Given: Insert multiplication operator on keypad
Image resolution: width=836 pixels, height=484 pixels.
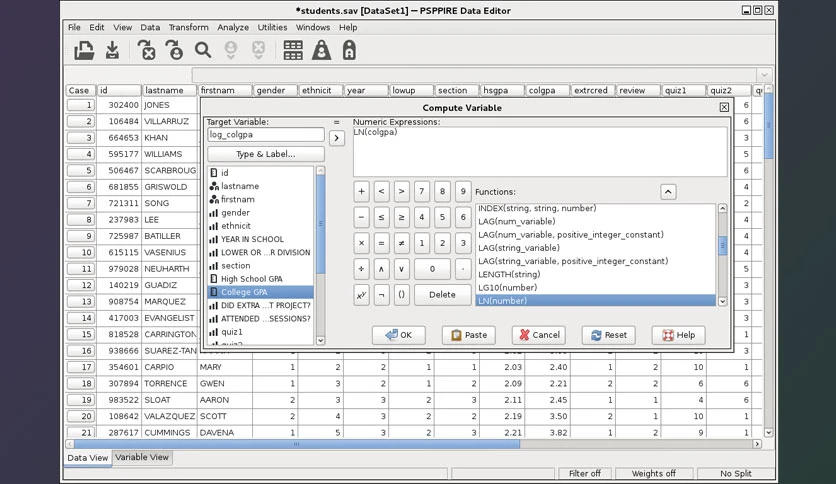Looking at the screenshot, I should (x=361, y=243).
